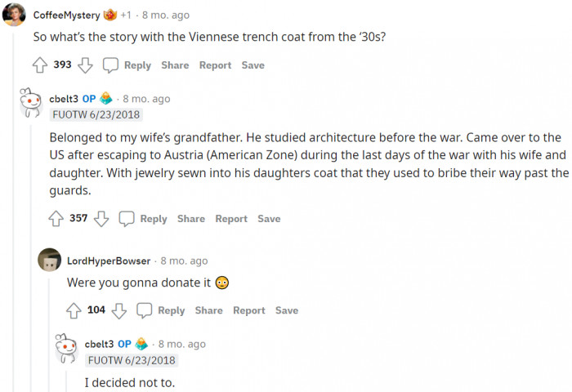Reply to cbelt3's grandfather story comment

coord(153,219)
